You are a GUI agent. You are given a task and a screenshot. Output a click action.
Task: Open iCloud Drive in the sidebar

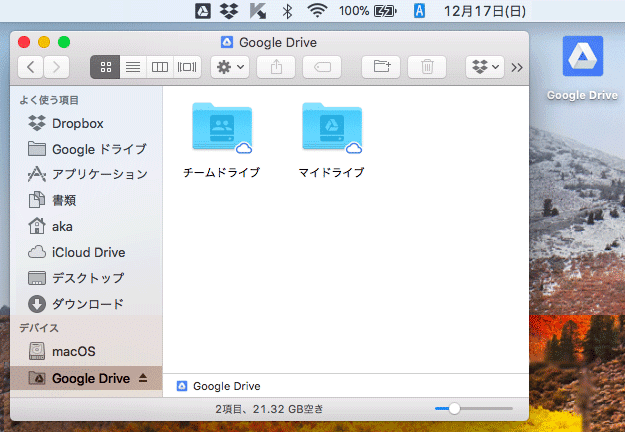[x=86, y=252]
